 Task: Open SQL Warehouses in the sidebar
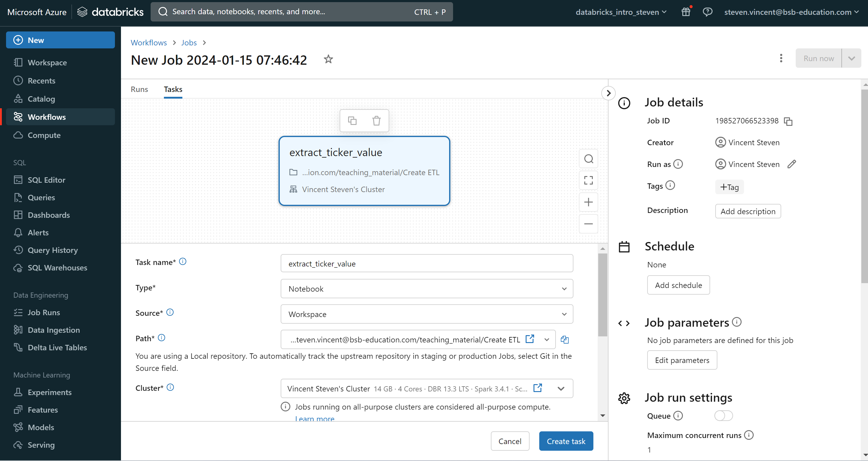point(60,268)
